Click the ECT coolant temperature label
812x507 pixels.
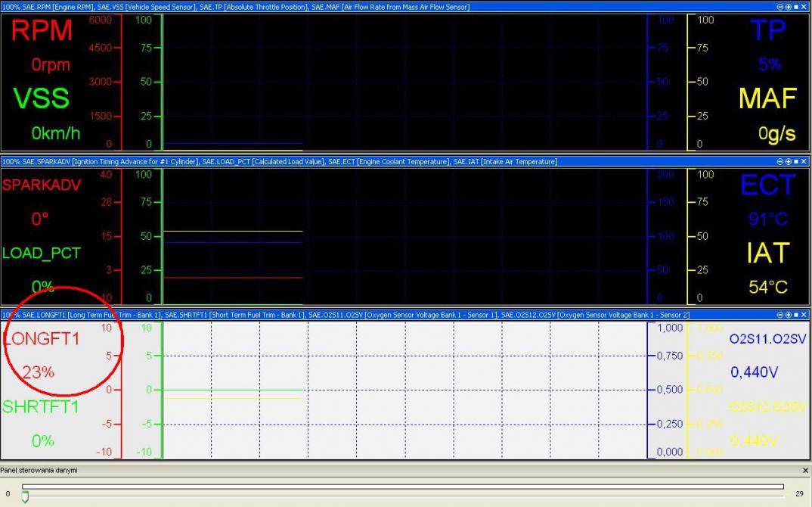coord(767,185)
